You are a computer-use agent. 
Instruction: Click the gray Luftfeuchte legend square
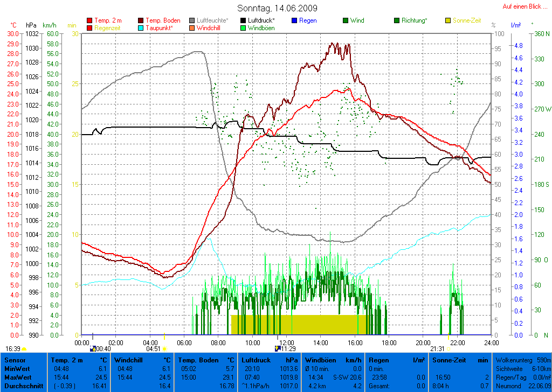point(192,20)
